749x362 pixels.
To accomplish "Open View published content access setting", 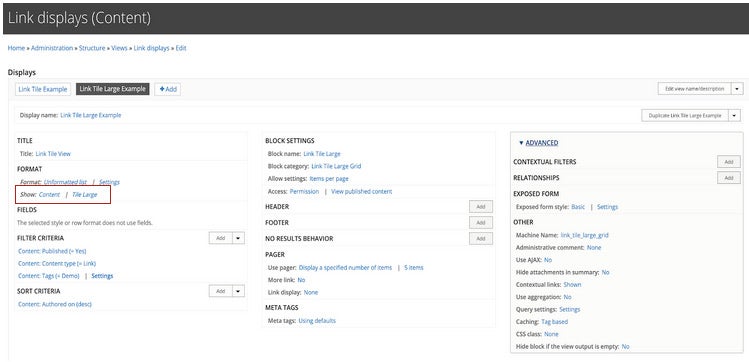I will (362, 191).
